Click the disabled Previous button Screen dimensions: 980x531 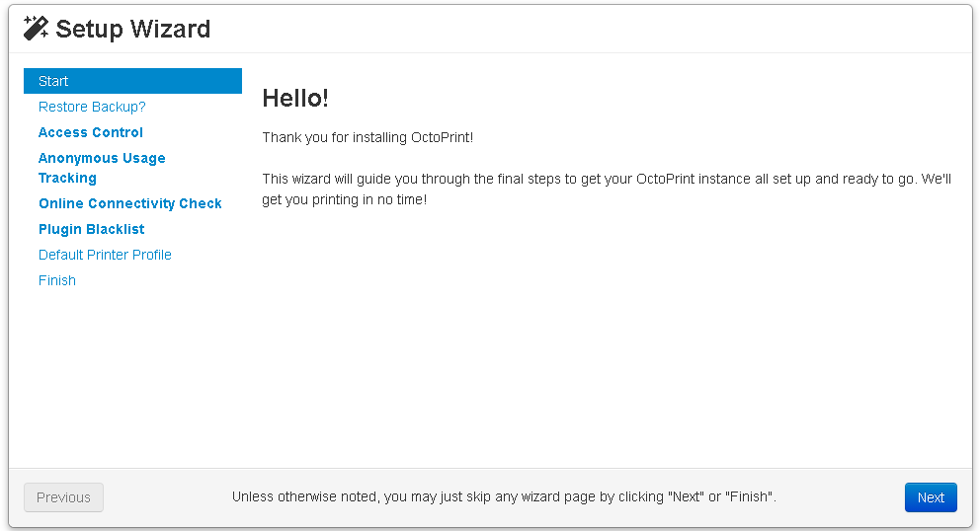(x=64, y=497)
